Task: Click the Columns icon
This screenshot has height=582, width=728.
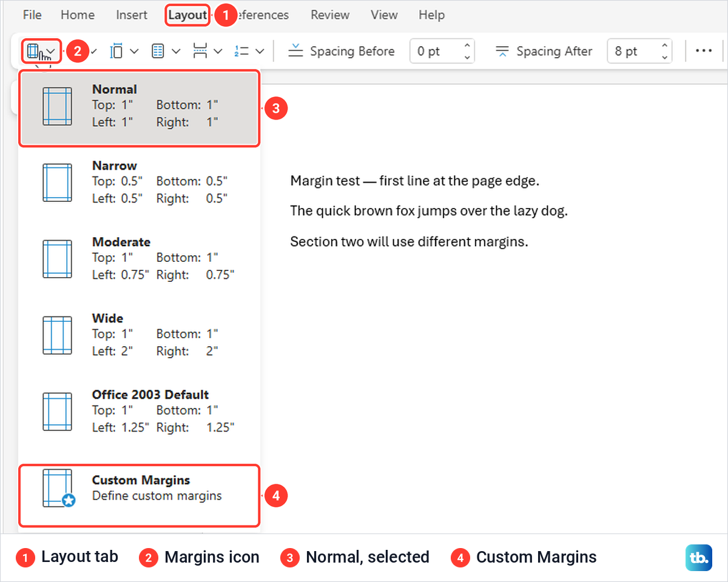Action: click(158, 52)
